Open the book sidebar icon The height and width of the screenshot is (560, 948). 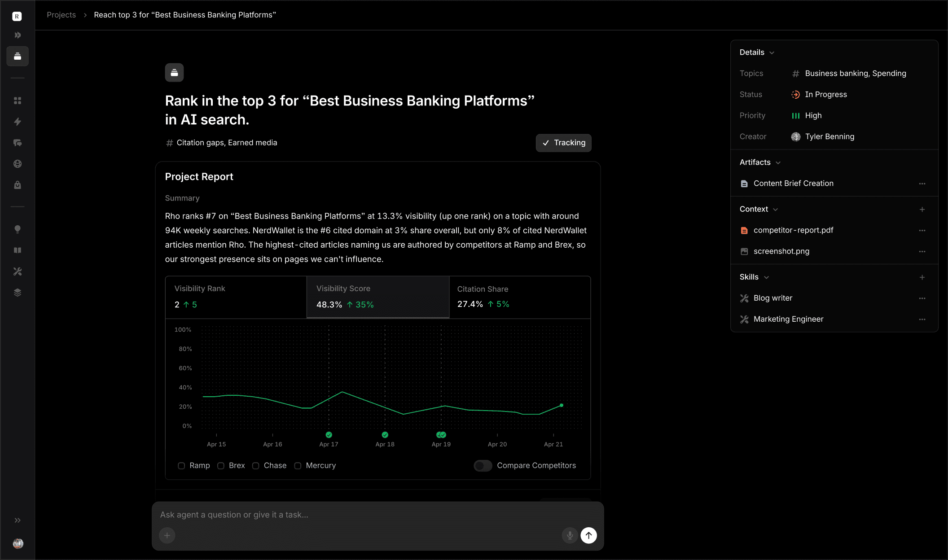click(x=18, y=250)
